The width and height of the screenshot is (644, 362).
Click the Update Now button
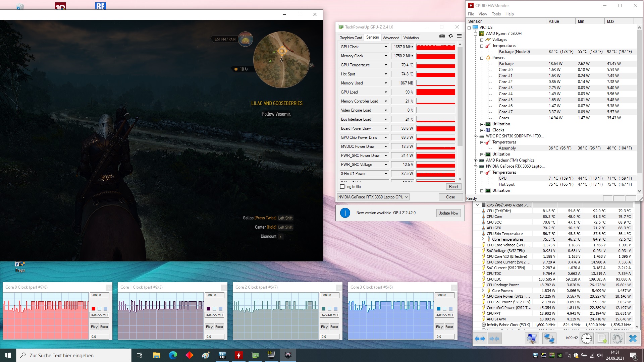coord(448,213)
